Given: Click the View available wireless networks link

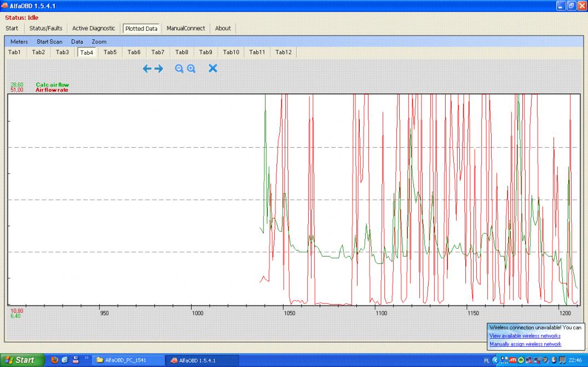Looking at the screenshot, I should pyautogui.click(x=524, y=336).
